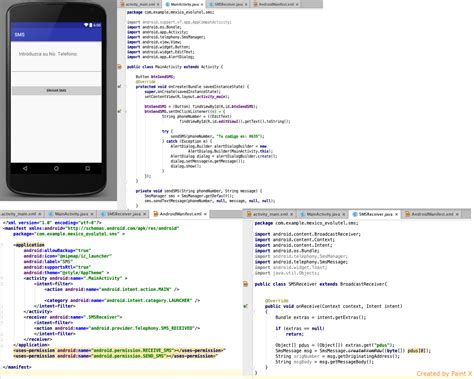
Task: Click the 'public void onReceive' method signature
Action: tap(334, 306)
